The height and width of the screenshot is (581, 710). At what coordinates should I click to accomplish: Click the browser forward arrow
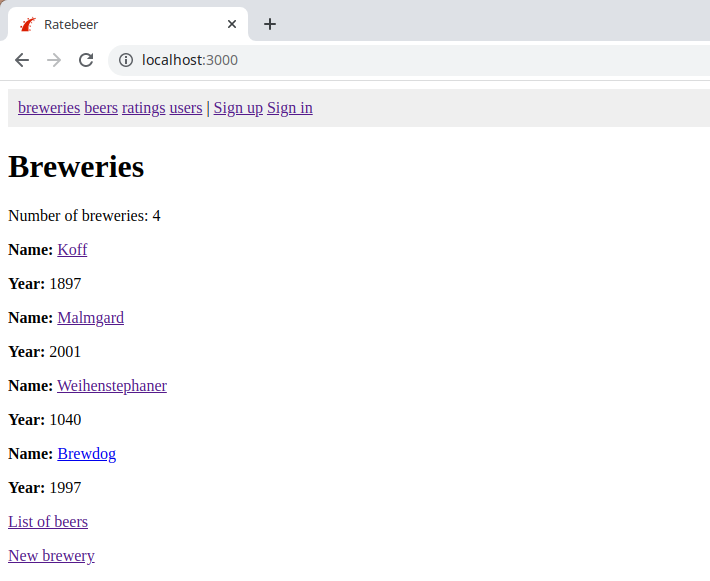pyautogui.click(x=54, y=60)
